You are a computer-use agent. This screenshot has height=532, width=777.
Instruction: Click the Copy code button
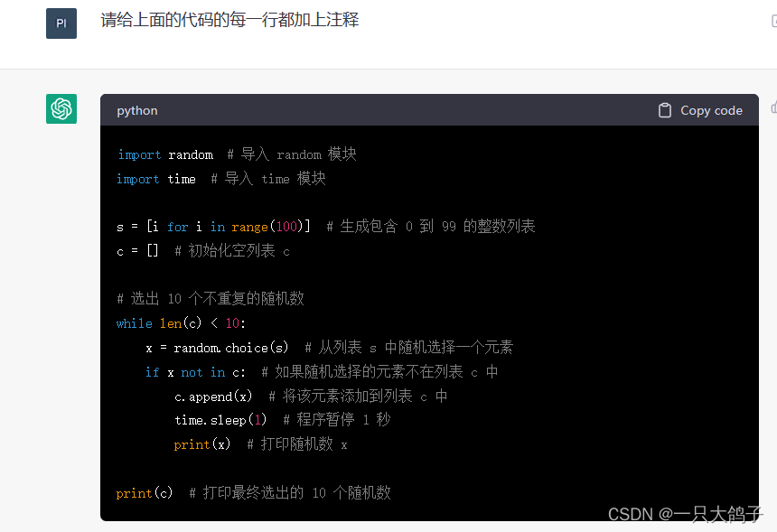[x=699, y=110]
